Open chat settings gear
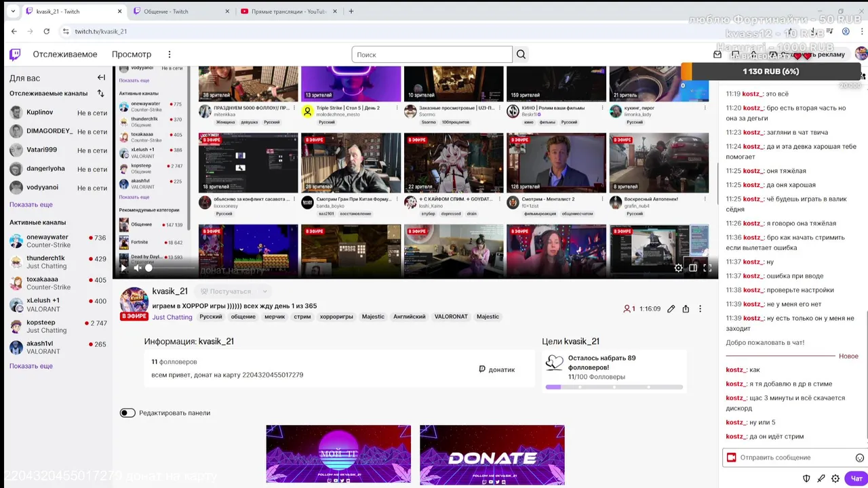 (x=835, y=479)
